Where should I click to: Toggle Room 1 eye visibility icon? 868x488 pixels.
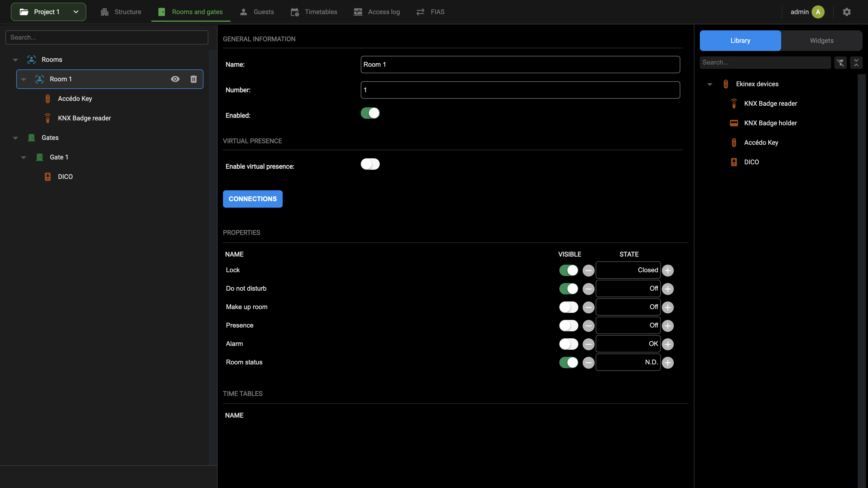tap(175, 79)
